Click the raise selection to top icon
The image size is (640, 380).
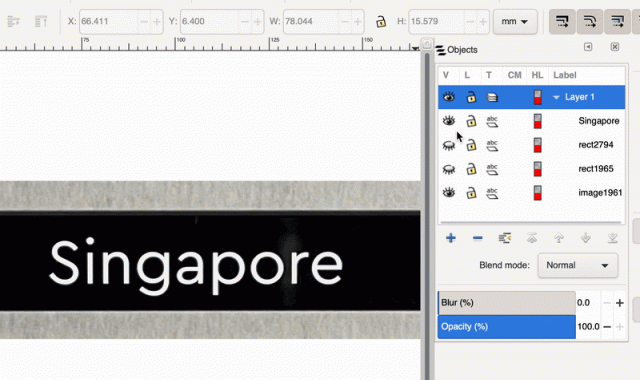(x=532, y=238)
